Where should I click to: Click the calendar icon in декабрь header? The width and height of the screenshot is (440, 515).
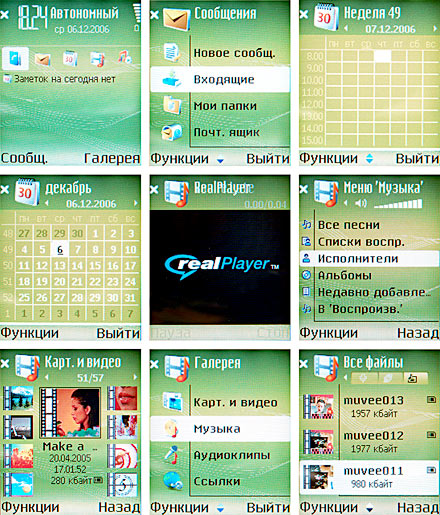[x=27, y=191]
